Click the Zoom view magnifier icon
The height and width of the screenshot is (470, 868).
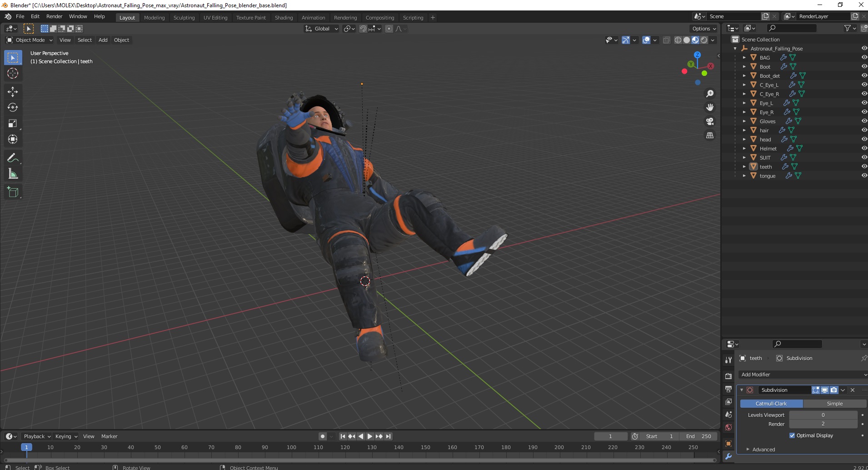(x=709, y=94)
